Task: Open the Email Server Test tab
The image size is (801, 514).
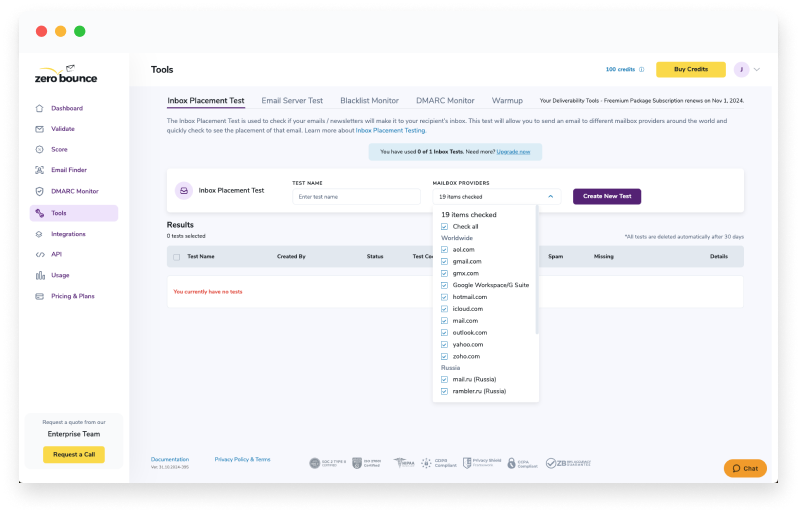Action: click(292, 101)
